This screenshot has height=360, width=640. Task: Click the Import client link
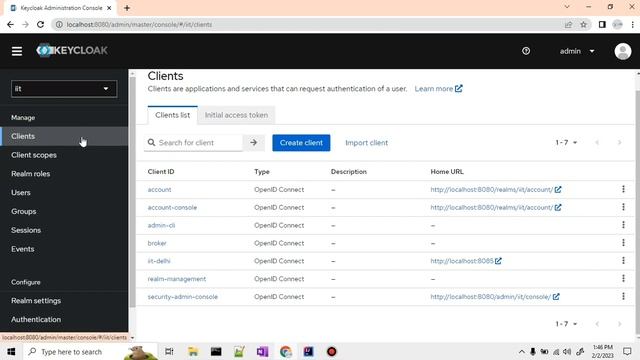click(x=367, y=143)
